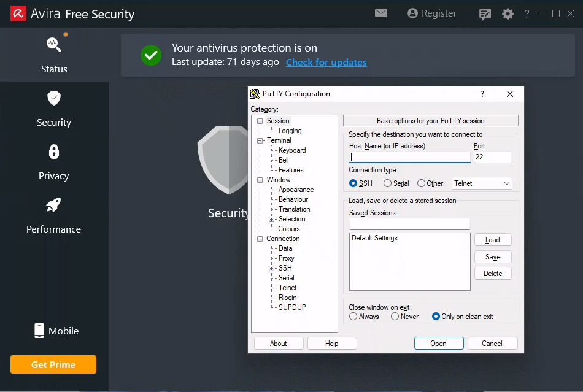This screenshot has width=583, height=392.
Task: Click the Load session button
Action: (x=493, y=240)
